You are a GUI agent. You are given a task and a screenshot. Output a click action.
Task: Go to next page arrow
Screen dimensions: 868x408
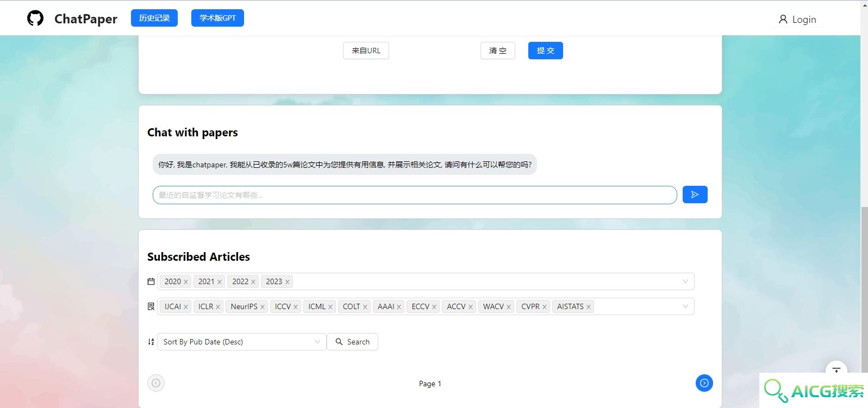tap(704, 383)
